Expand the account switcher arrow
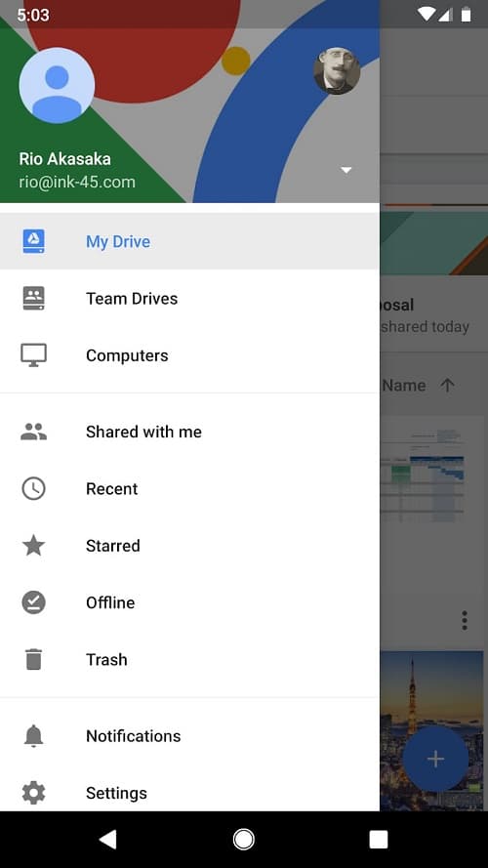The width and height of the screenshot is (488, 868). (346, 170)
